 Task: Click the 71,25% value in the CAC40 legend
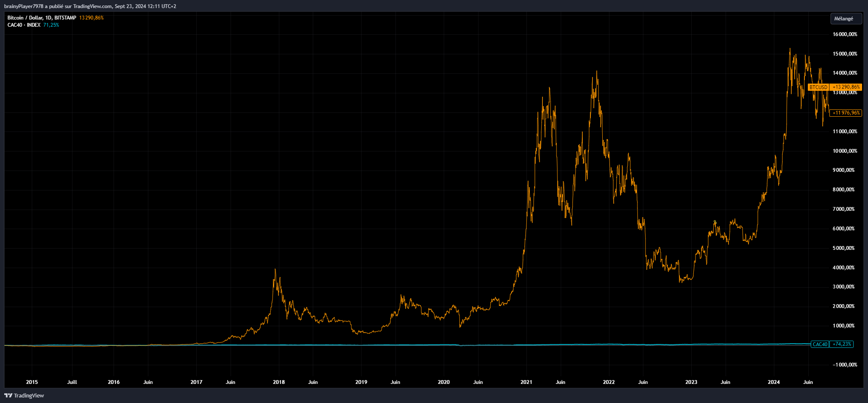click(x=51, y=25)
